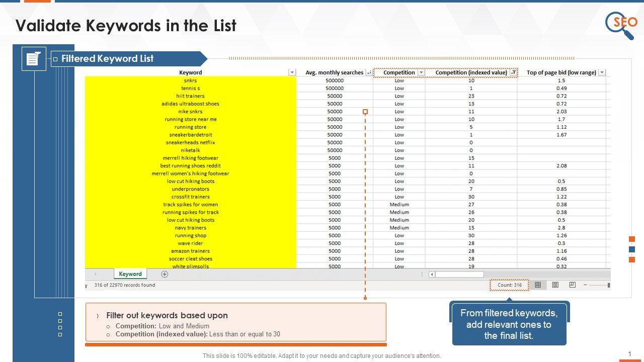Add a new sheet with plus icon
644x362 pixels.
click(165, 274)
